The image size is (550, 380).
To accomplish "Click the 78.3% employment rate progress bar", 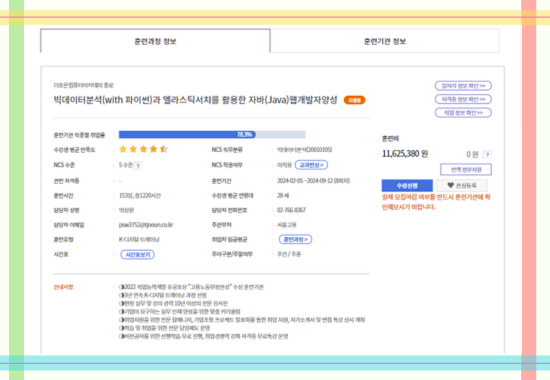I will (212, 134).
